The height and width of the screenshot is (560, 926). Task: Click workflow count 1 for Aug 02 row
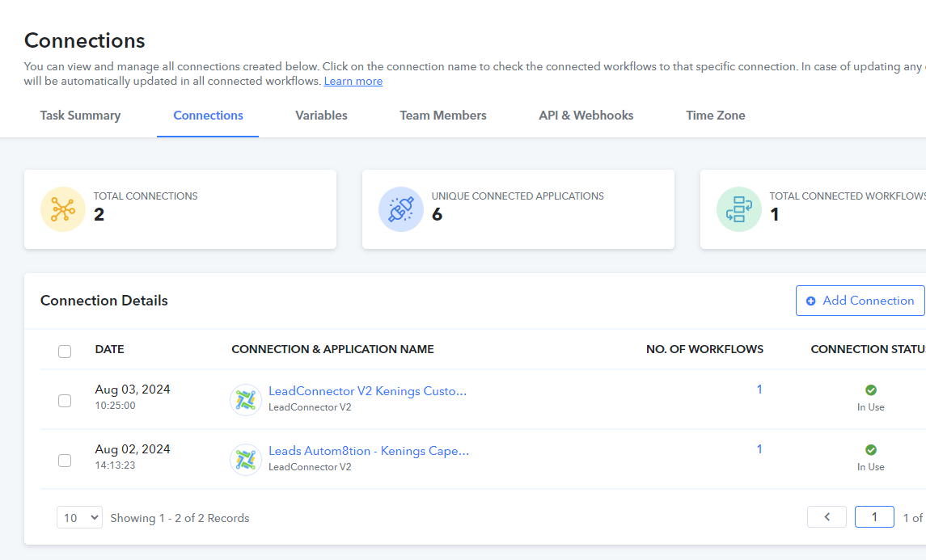(x=759, y=449)
